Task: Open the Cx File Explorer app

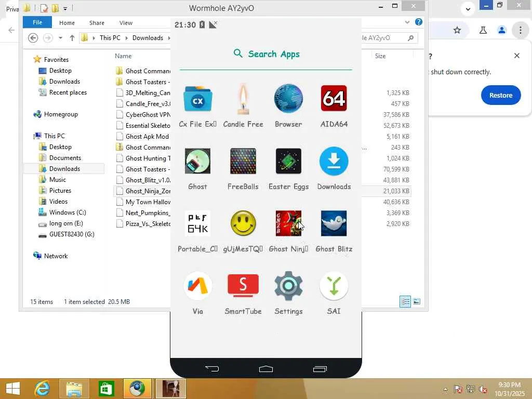Action: coord(197,99)
